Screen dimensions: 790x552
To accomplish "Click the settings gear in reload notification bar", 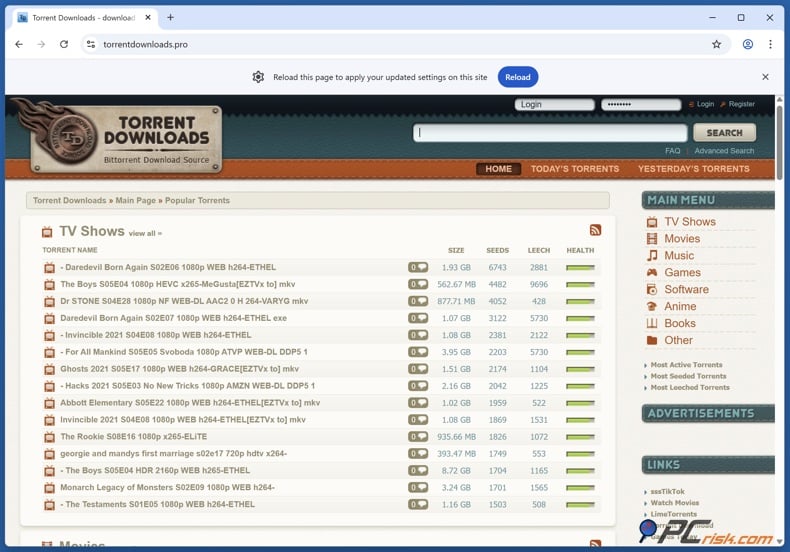I will click(x=258, y=77).
